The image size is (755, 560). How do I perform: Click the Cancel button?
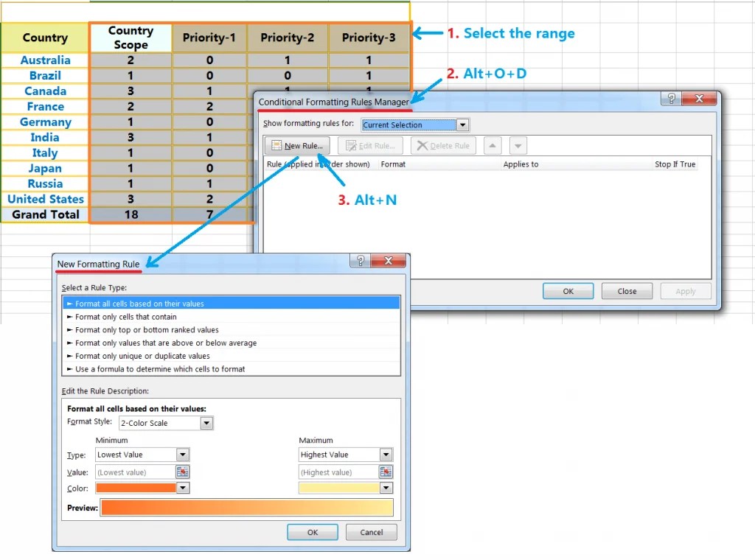371,532
